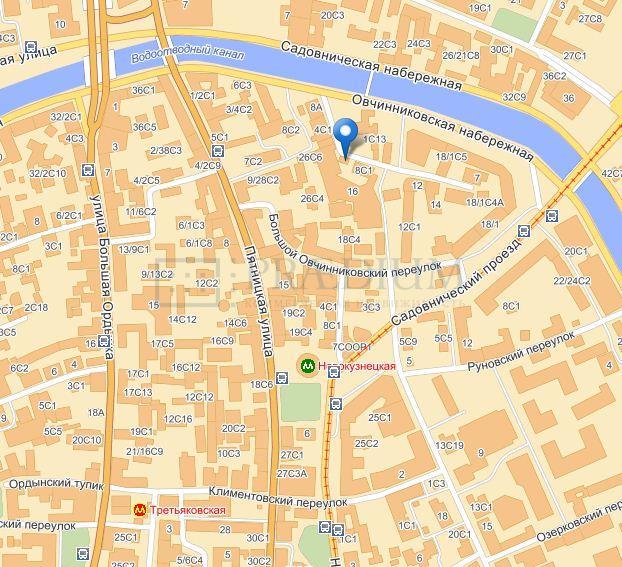Select the Пятницкая улица street label

pos(260,301)
